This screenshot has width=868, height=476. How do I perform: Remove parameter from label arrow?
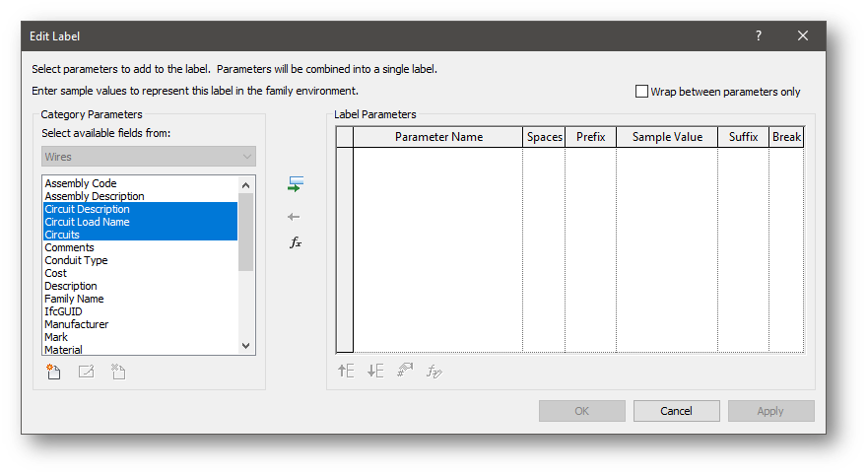click(294, 217)
